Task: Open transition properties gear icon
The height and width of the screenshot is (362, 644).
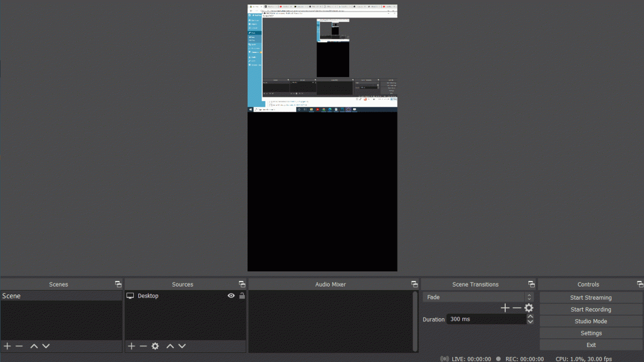Action: pyautogui.click(x=529, y=308)
